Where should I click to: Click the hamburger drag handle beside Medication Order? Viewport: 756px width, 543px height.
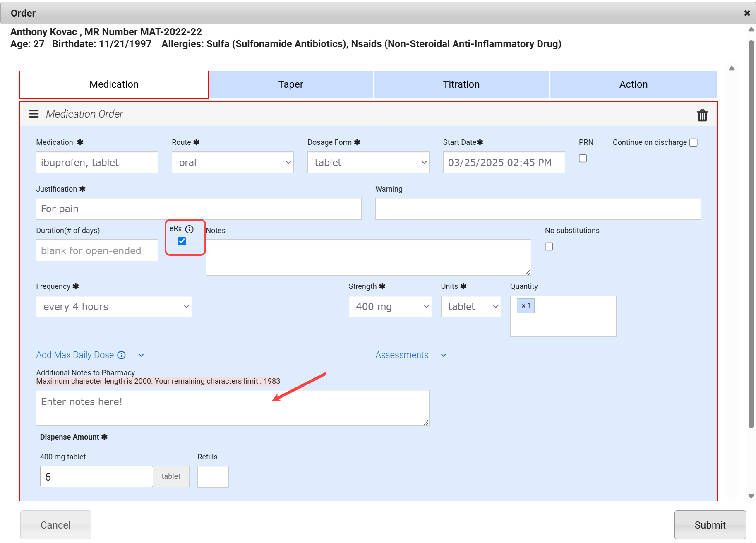(x=34, y=114)
